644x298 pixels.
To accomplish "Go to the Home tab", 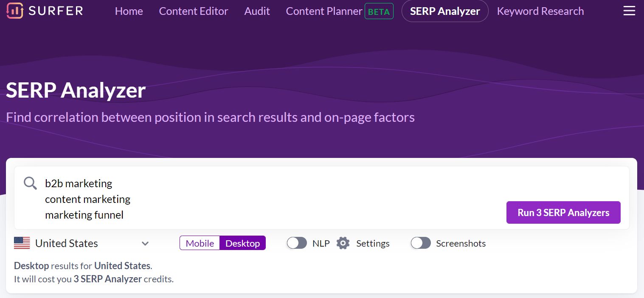I will tap(129, 11).
